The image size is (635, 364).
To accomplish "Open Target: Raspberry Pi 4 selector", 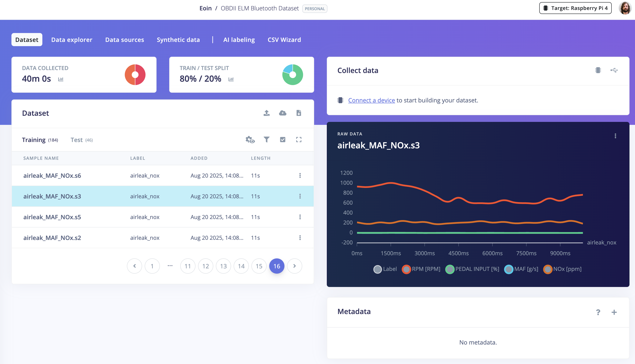I will coord(575,8).
